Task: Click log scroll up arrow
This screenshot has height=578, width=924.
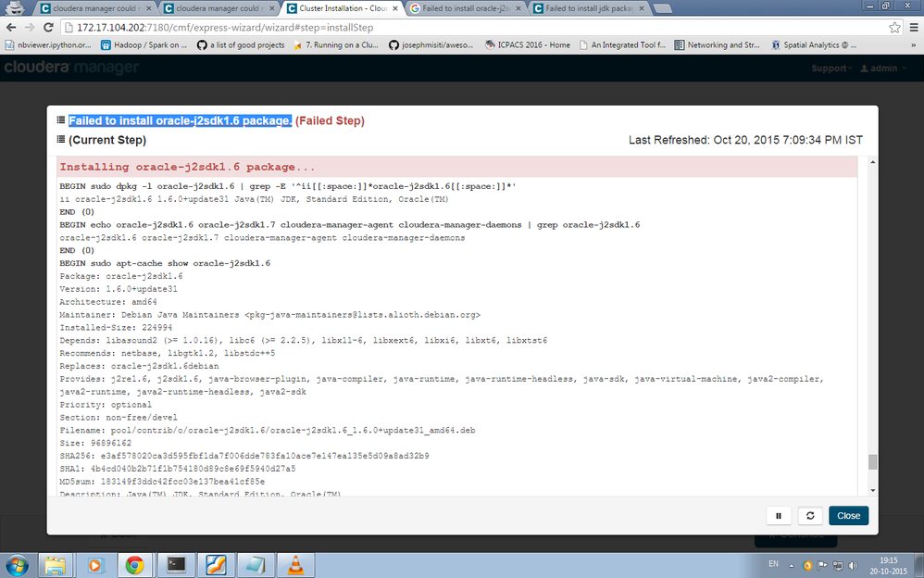Action: click(873, 161)
